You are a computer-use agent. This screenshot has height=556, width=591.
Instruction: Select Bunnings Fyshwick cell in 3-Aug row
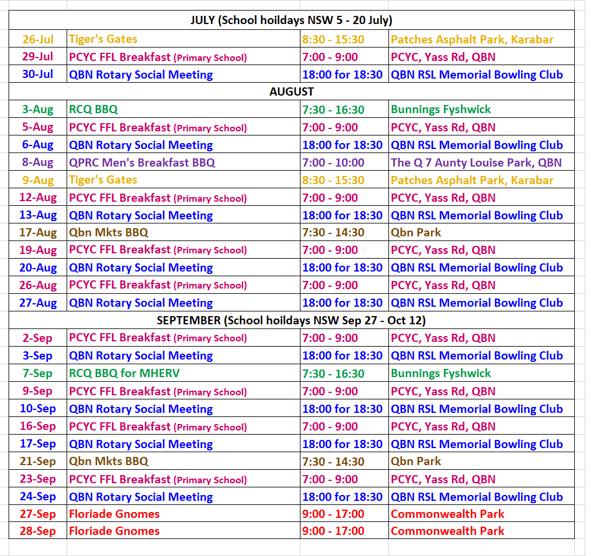(481, 109)
